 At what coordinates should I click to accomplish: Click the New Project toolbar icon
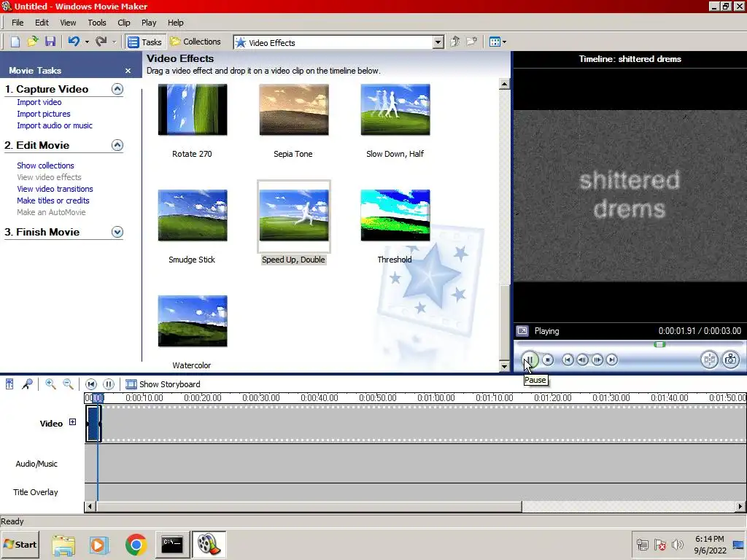pos(15,42)
